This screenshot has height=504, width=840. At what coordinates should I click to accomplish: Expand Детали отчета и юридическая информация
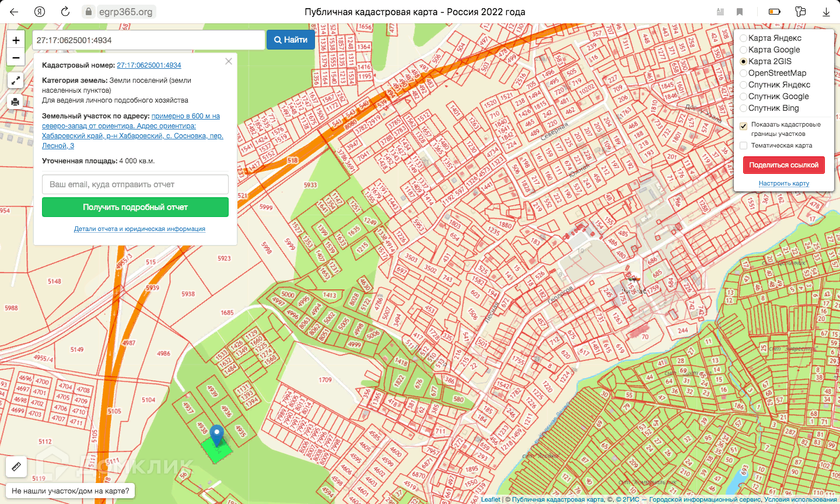(139, 229)
